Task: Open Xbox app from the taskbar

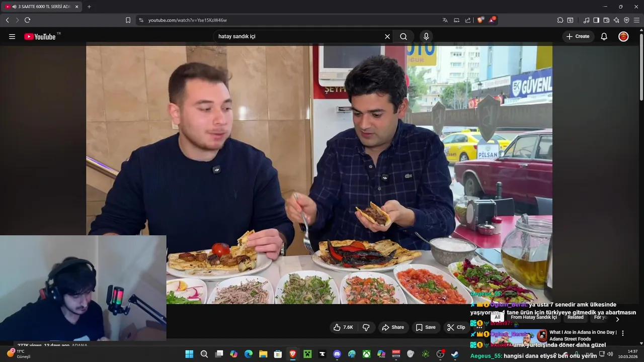Action: pos(366,354)
